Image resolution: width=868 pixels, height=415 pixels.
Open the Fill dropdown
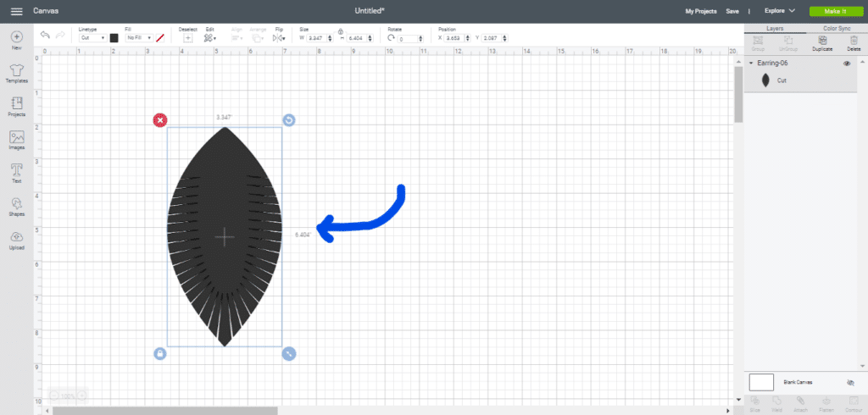(x=138, y=38)
